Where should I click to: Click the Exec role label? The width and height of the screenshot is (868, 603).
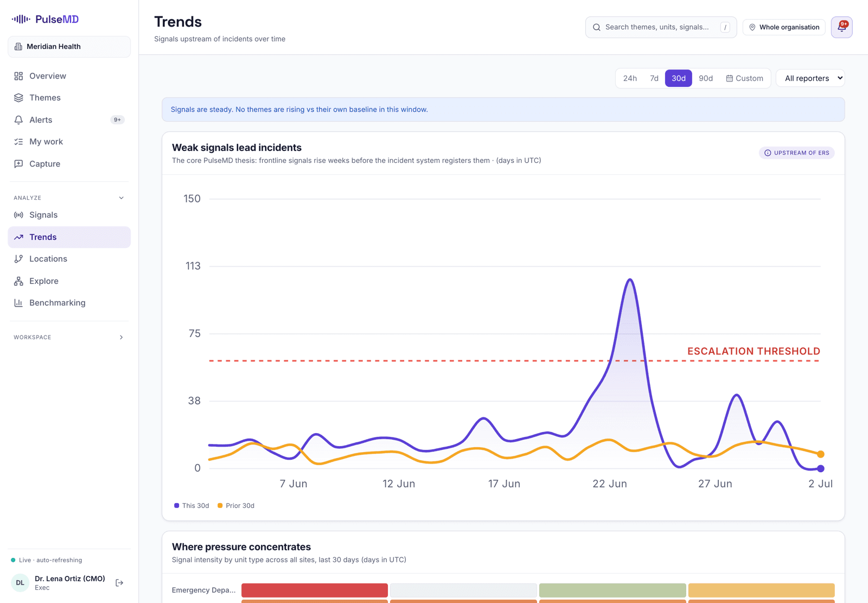(x=42, y=588)
